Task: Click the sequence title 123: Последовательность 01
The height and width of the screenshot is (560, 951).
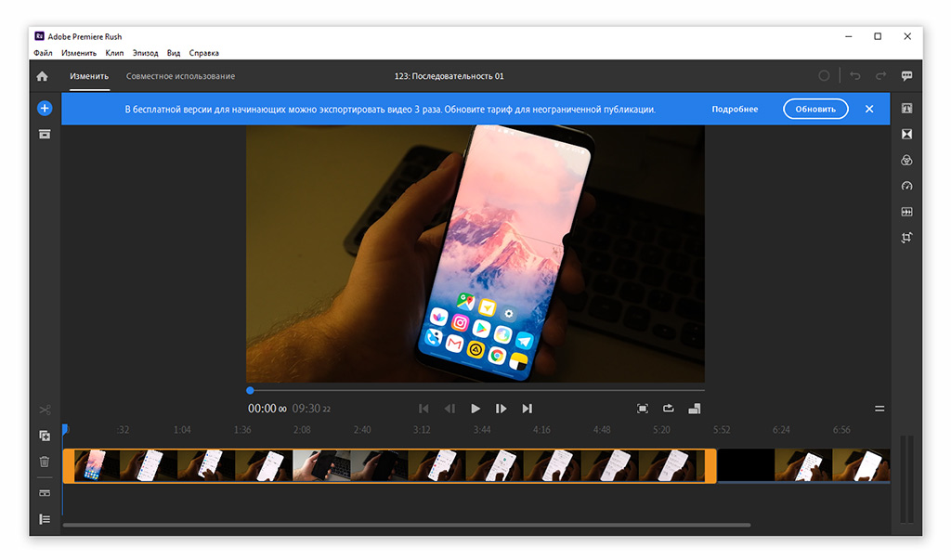Action: [449, 76]
